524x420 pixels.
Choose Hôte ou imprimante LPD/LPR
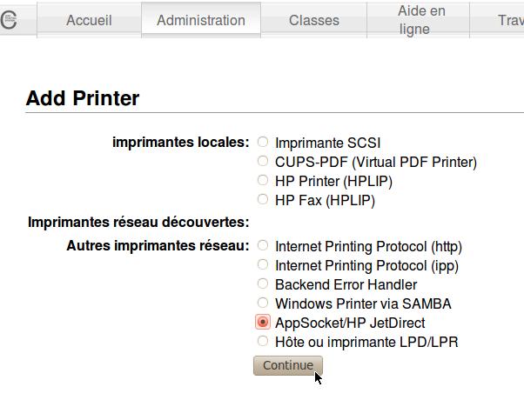pos(263,342)
